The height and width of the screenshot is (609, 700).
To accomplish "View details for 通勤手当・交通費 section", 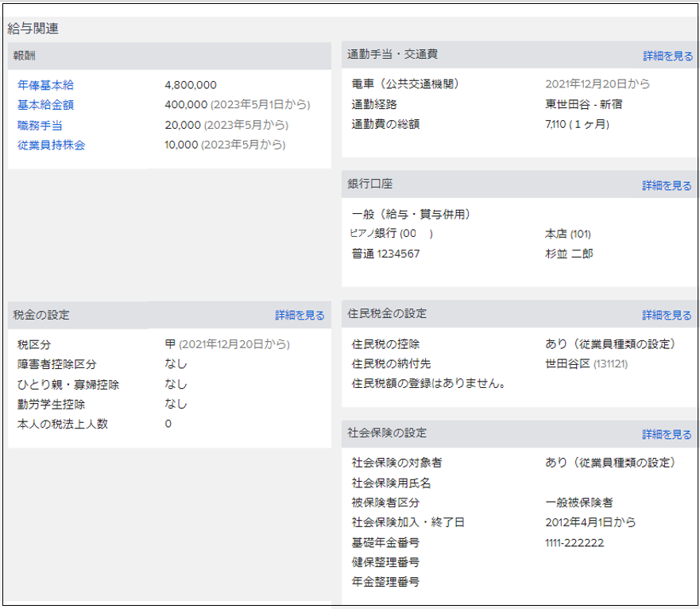I will (x=667, y=56).
